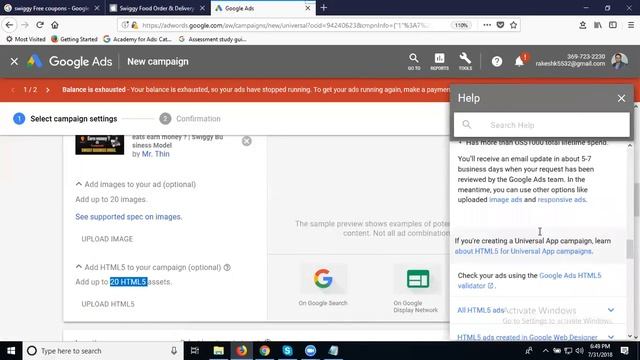This screenshot has width=640, height=360.
Task: Open the Go To search icon
Action: pos(414,62)
